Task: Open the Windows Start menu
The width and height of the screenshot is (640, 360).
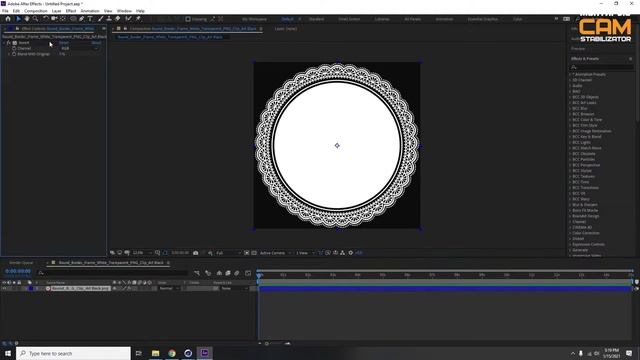Action: click(x=8, y=353)
